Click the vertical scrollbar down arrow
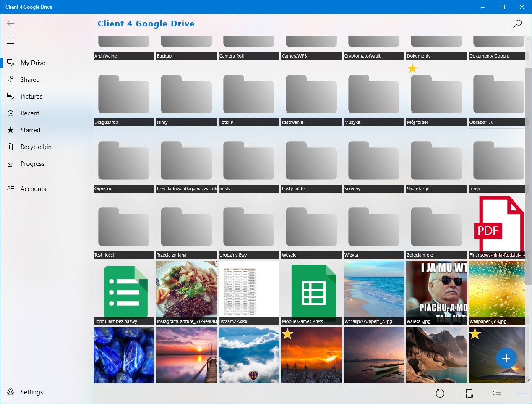The height and width of the screenshot is (404, 532). pos(528,380)
